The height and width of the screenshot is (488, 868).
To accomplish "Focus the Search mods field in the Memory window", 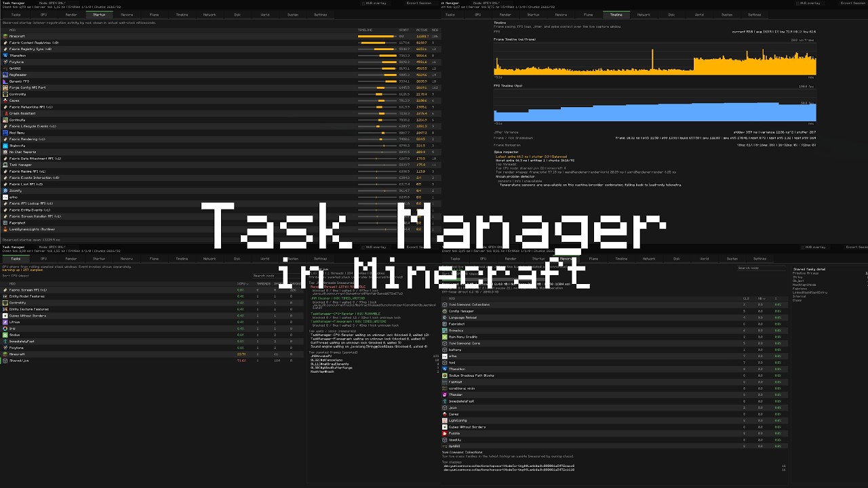I will coord(759,268).
